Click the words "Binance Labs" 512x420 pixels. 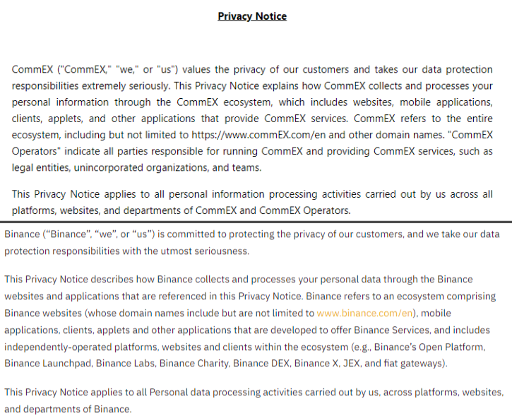124,364
